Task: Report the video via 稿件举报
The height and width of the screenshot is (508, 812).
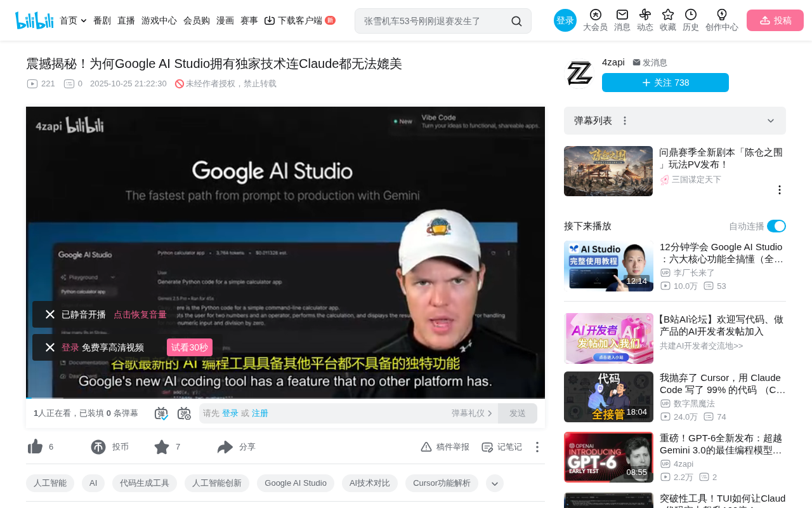Action: point(445,447)
